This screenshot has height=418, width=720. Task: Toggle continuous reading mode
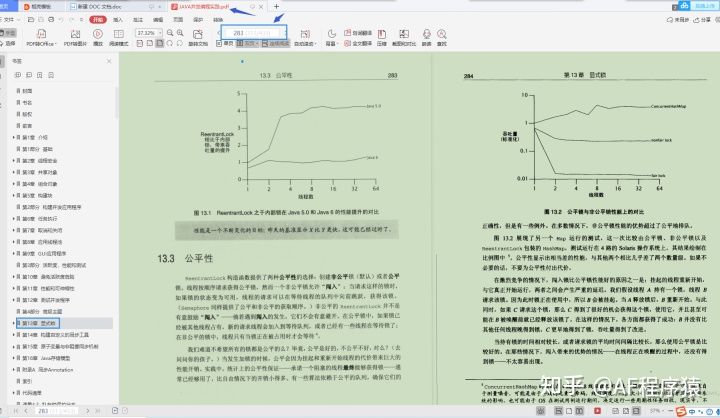pos(276,43)
